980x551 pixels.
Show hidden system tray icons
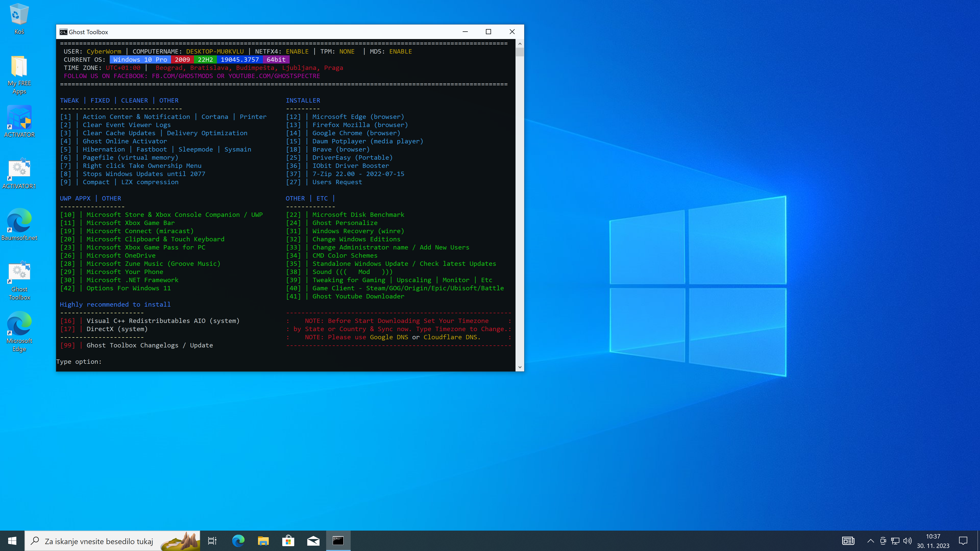click(871, 541)
